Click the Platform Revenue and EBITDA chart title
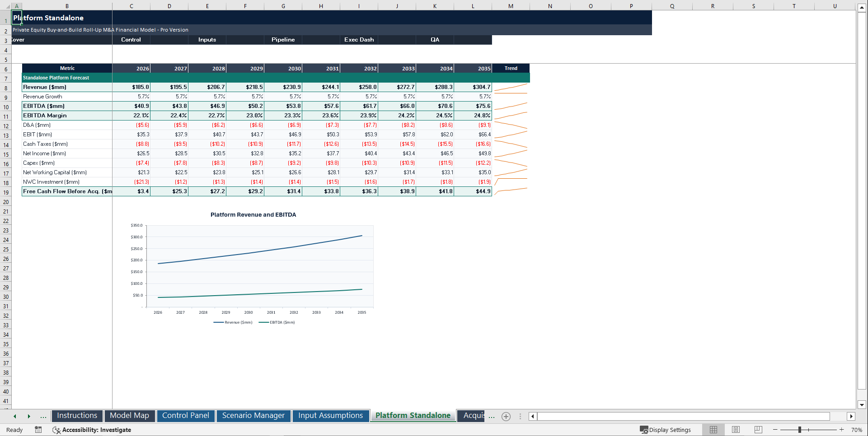Image resolution: width=868 pixels, height=436 pixels. [x=253, y=215]
